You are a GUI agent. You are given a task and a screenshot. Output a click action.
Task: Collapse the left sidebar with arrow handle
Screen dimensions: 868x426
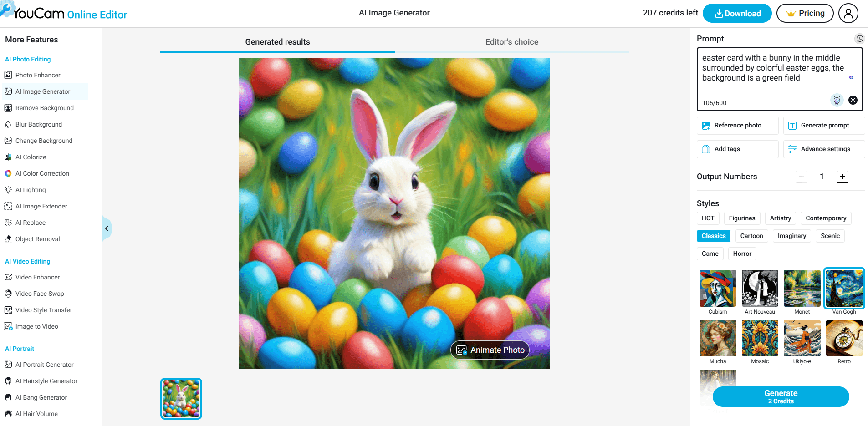click(x=107, y=228)
